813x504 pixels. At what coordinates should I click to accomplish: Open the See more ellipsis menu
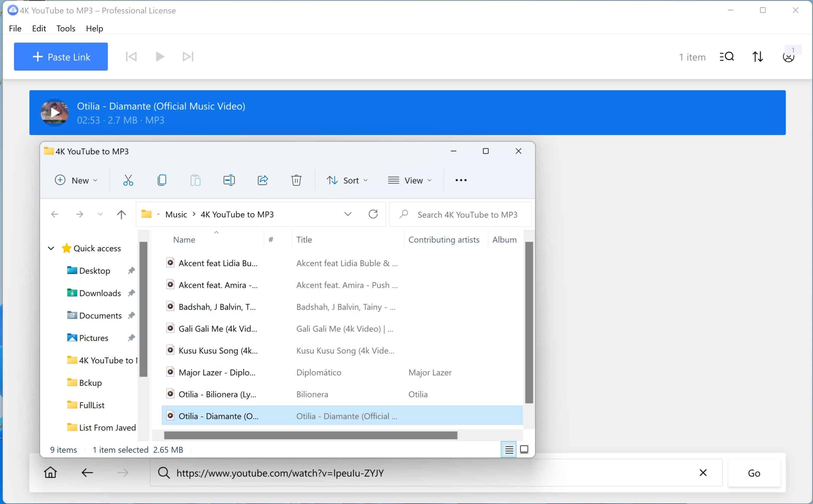tap(461, 180)
